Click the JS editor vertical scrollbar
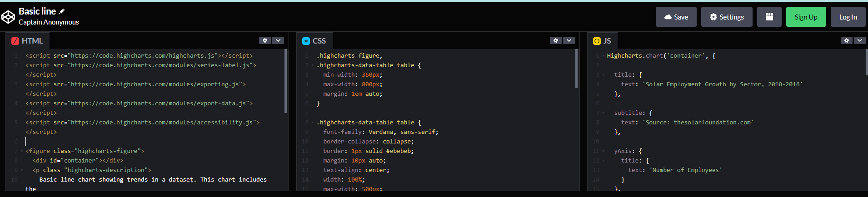 coord(867,62)
